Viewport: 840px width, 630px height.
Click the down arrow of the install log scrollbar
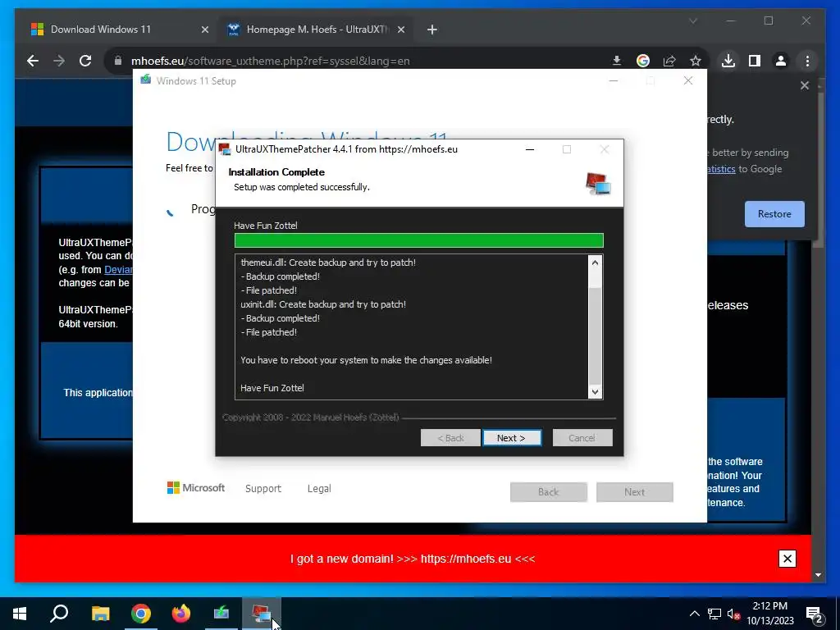(595, 391)
